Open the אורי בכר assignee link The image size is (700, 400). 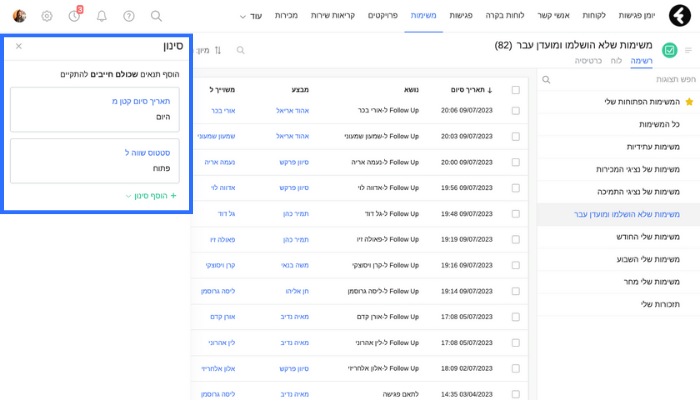(x=223, y=111)
